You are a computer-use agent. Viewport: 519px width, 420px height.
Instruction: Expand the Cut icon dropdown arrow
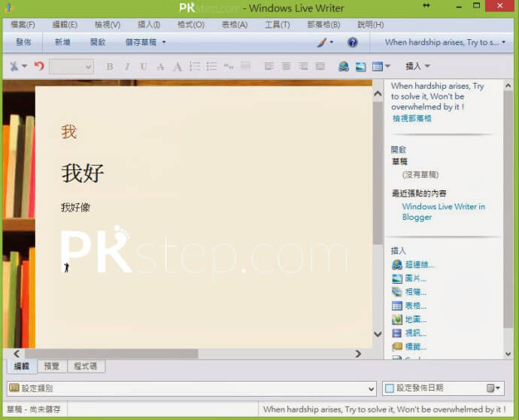coord(25,66)
